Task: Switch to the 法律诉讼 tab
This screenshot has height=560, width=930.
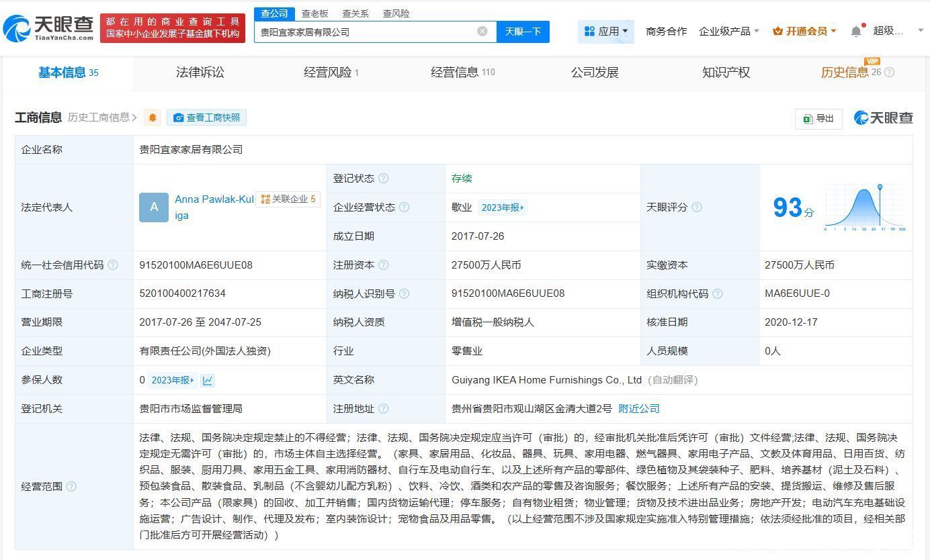Action: point(200,73)
